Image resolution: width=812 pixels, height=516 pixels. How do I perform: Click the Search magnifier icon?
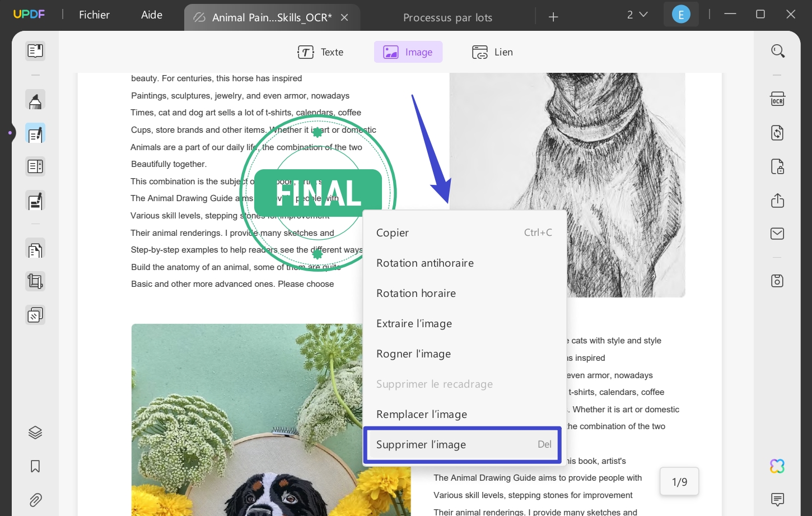(778, 51)
